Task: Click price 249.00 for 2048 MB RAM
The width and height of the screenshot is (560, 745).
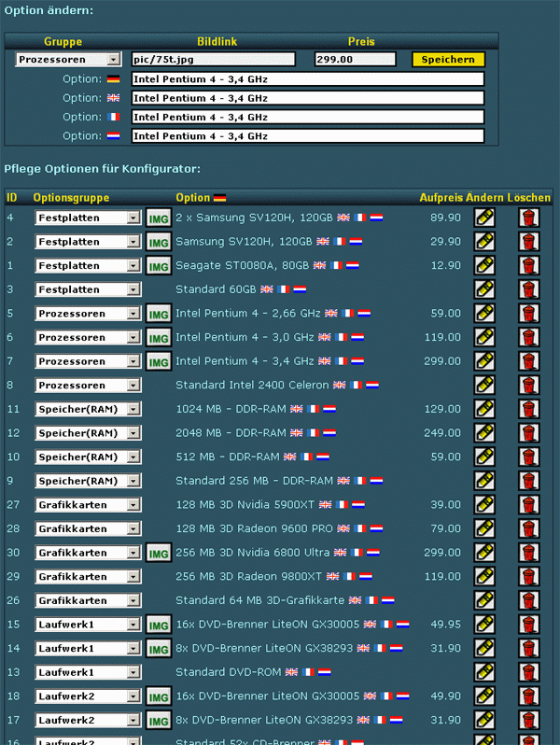Action: (442, 433)
